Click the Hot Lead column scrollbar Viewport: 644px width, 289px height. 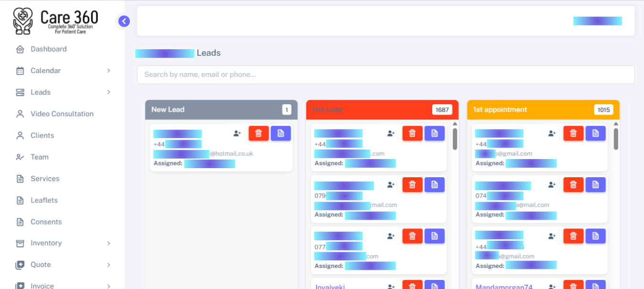tap(455, 139)
